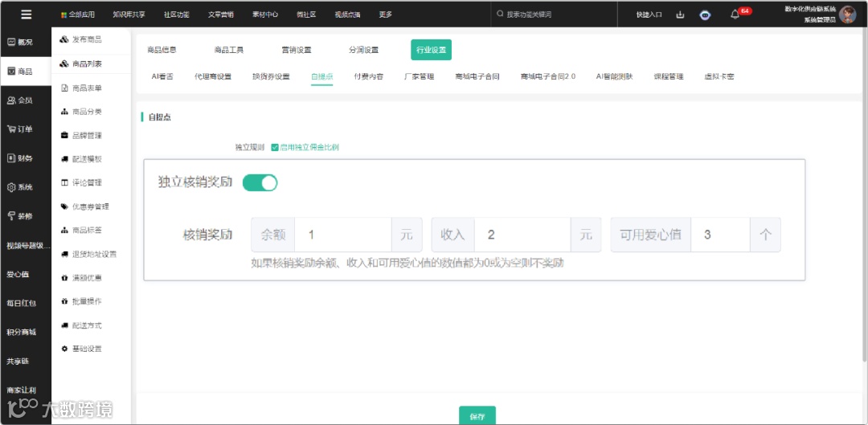Open 满额优惠 full-amount discount
The height and width of the screenshot is (425, 868).
pyautogui.click(x=81, y=278)
